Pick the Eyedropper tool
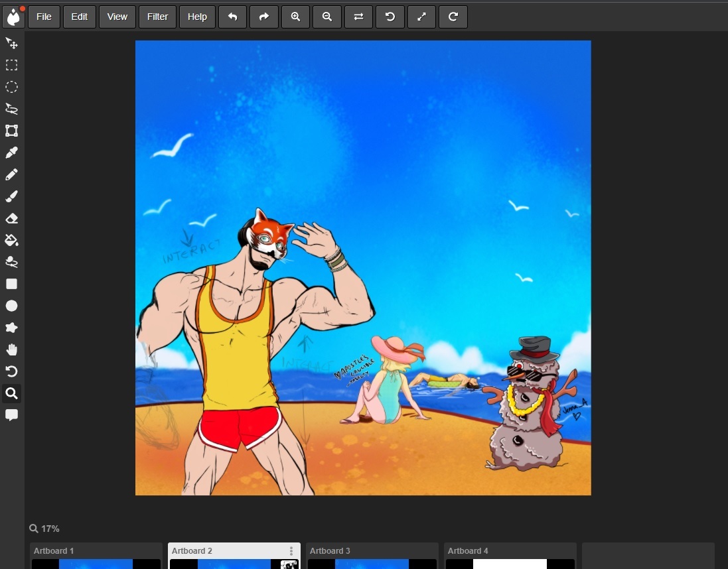The image size is (728, 569). click(12, 153)
